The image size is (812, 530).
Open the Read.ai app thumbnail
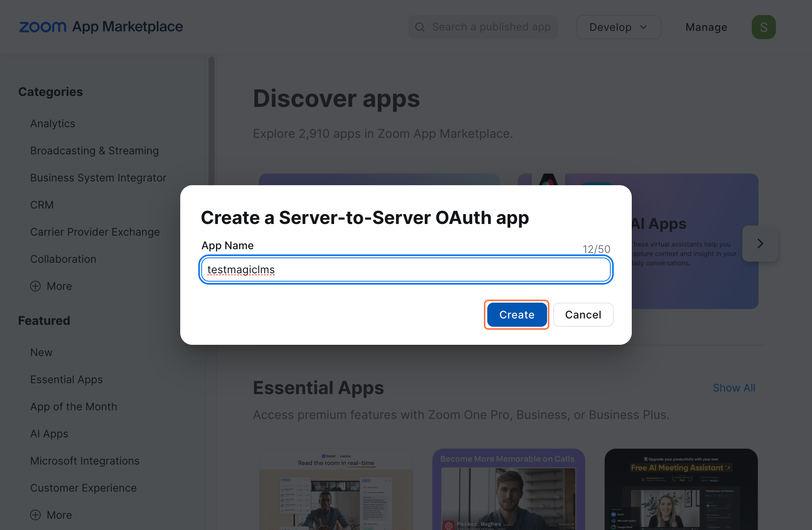coord(336,489)
